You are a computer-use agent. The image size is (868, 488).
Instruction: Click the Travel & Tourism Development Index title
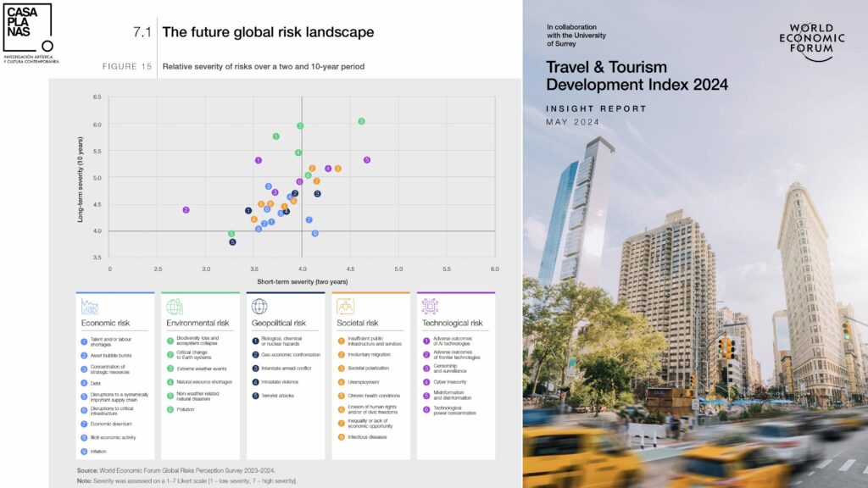tap(636, 75)
